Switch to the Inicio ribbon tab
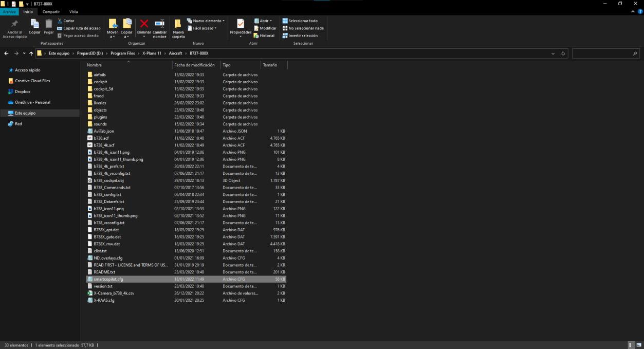Viewport: 644px width, 349px height. pyautogui.click(x=29, y=12)
